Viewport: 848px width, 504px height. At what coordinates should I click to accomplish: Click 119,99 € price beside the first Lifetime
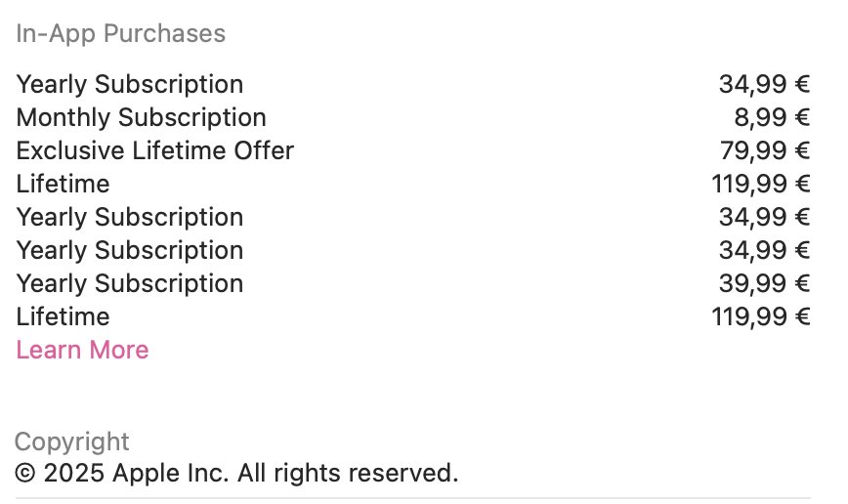(760, 185)
